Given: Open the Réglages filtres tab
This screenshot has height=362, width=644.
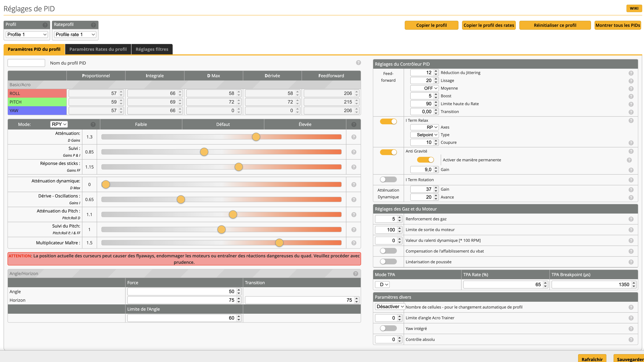Looking at the screenshot, I should pos(152,49).
